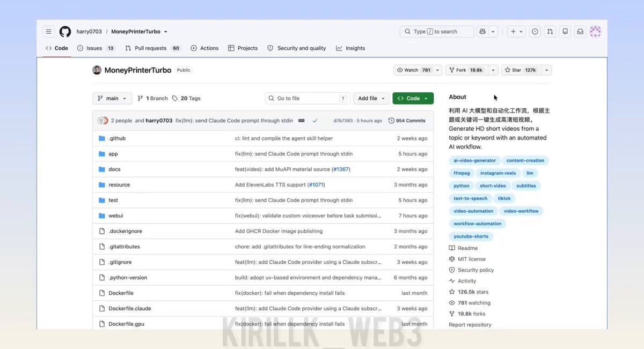Image resolution: width=644 pixels, height=349 pixels.
Task: Switch to the Actions tab
Action: [x=204, y=48]
